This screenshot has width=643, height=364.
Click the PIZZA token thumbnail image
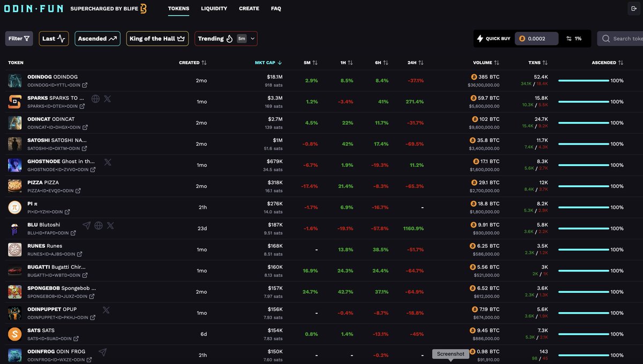(x=15, y=186)
